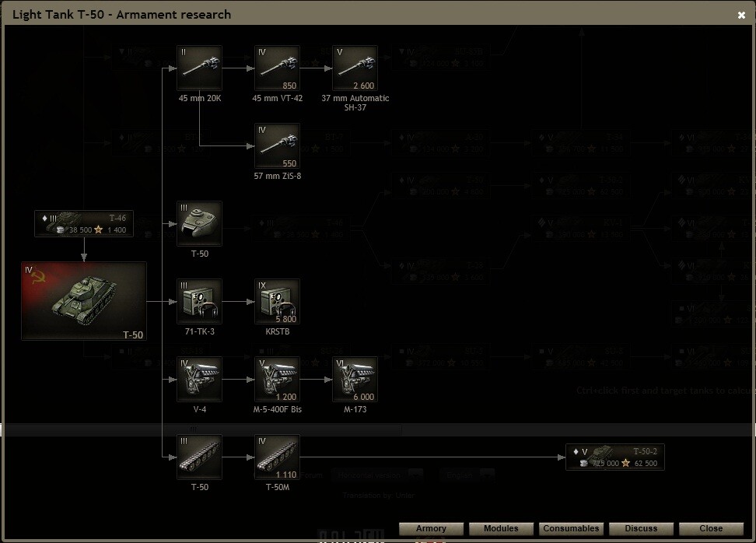Click the M-5-400F Bis label
Image resolution: width=756 pixels, height=543 pixels.
coord(277,409)
